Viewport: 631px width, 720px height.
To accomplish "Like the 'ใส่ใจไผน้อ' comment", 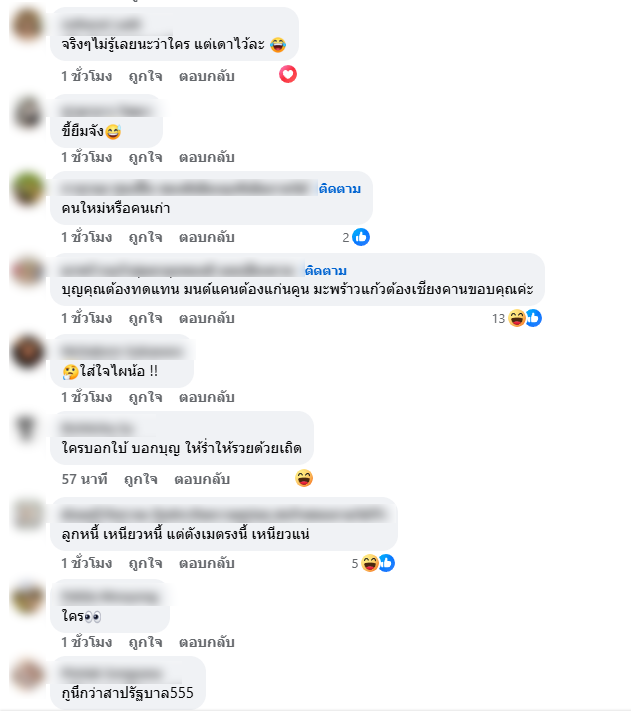I will pos(146,397).
